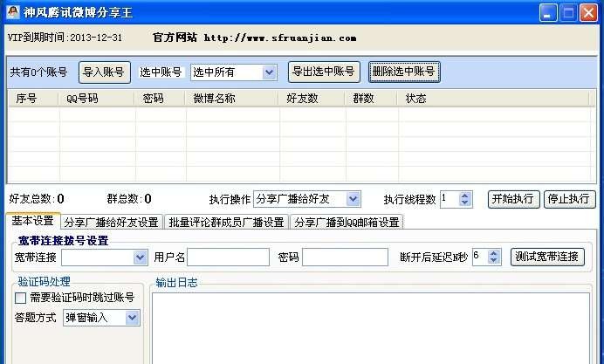Switch to 分享广播给好友设置 tab
This screenshot has width=604, height=364.
[112, 223]
